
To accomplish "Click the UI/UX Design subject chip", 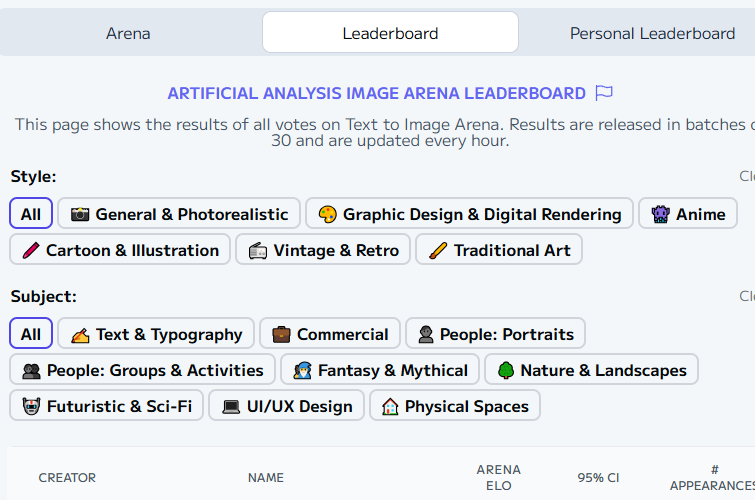I will point(286,406).
